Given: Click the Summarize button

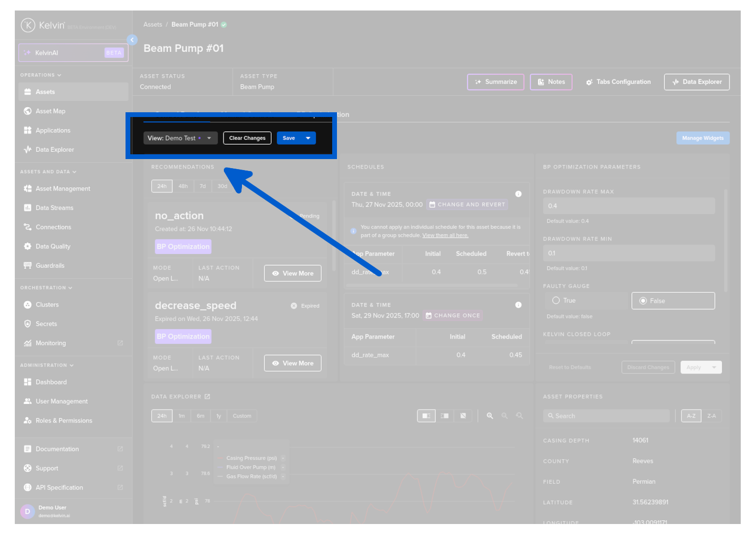Looking at the screenshot, I should pos(495,82).
